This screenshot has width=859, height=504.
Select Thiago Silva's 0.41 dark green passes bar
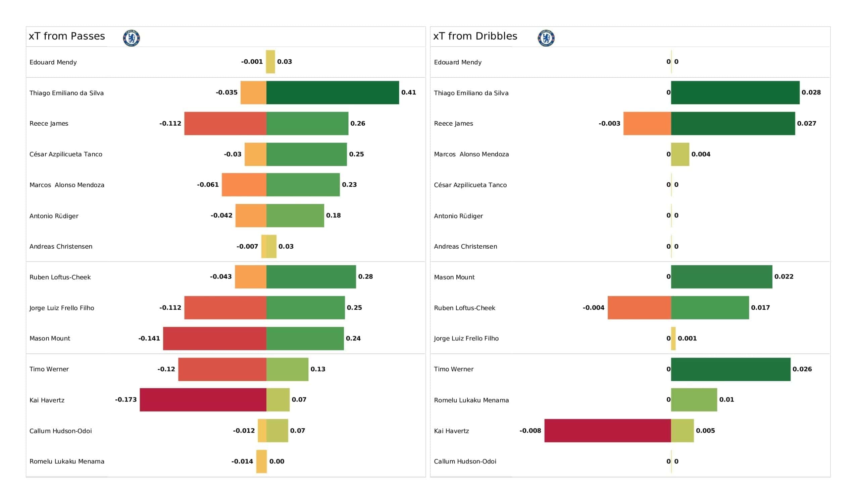click(333, 92)
